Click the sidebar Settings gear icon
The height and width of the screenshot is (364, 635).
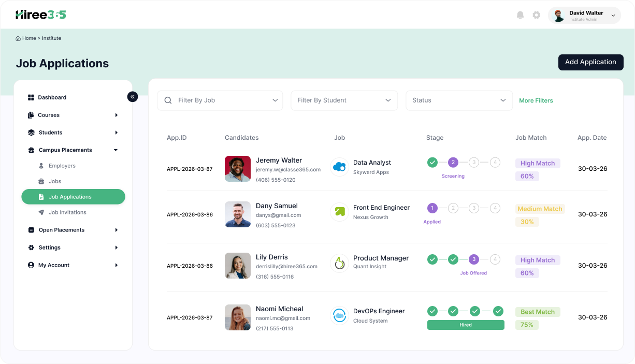[x=31, y=247]
